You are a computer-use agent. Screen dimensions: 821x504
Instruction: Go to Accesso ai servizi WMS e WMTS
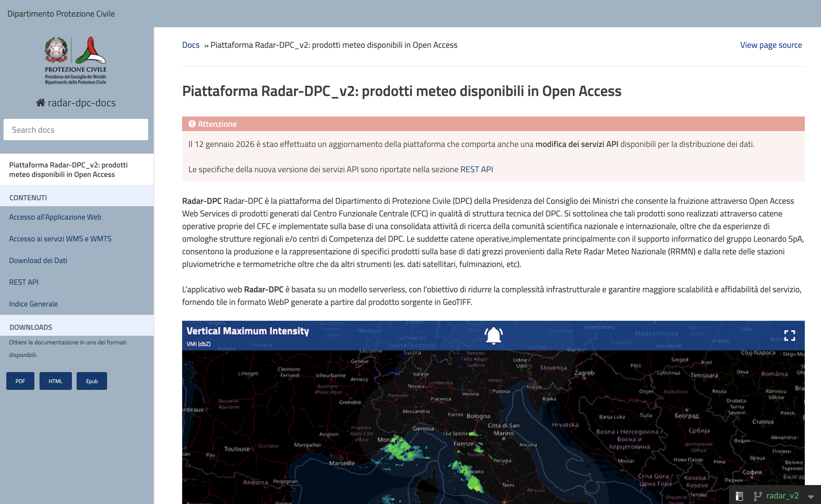[x=60, y=239]
